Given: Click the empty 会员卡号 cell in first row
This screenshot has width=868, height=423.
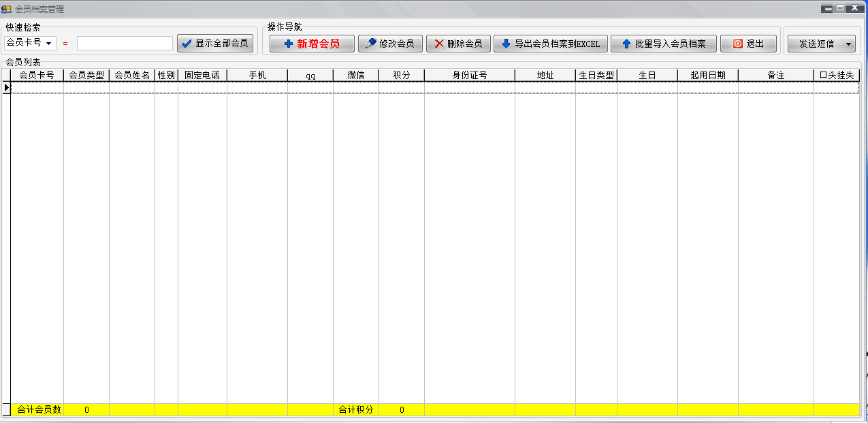Looking at the screenshot, I should click(37, 87).
